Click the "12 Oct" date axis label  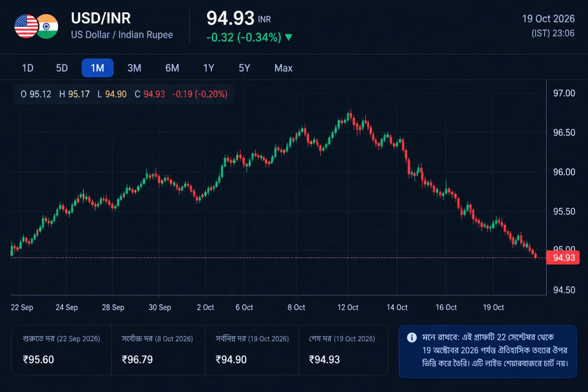pyautogui.click(x=348, y=307)
